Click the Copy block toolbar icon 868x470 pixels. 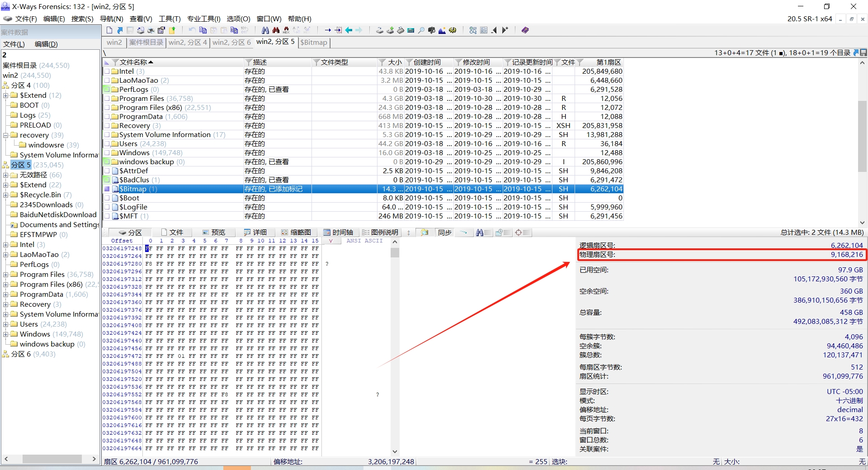[203, 30]
